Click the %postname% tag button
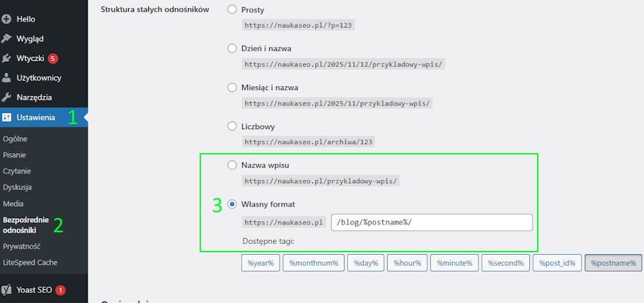This screenshot has width=644, height=303. coord(613,263)
